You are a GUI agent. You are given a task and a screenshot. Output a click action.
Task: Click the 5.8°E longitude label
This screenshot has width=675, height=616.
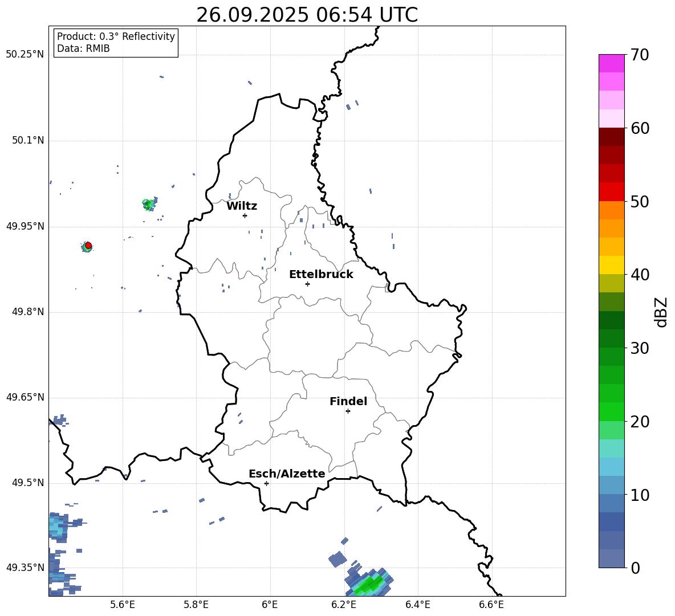point(196,605)
